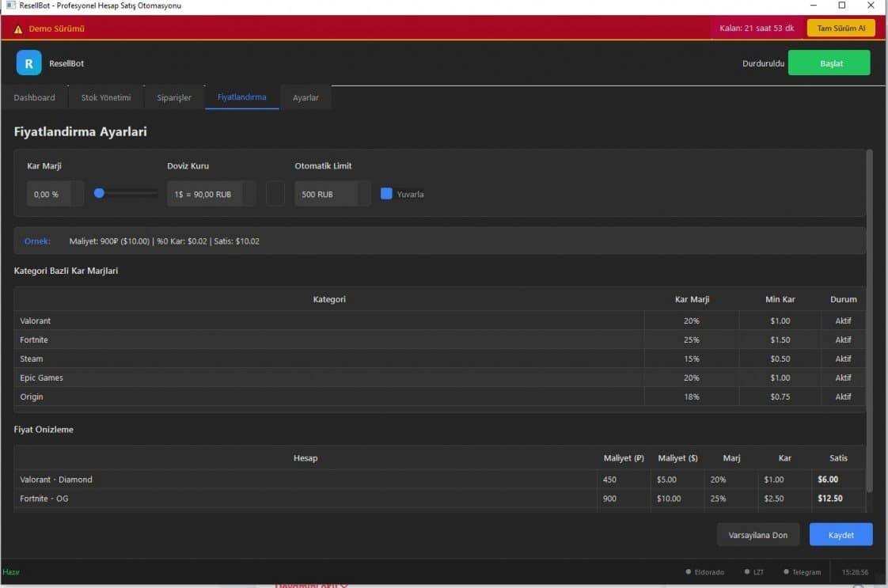Click the Varsayılana Don button
This screenshot has height=588, width=888.
pos(757,535)
